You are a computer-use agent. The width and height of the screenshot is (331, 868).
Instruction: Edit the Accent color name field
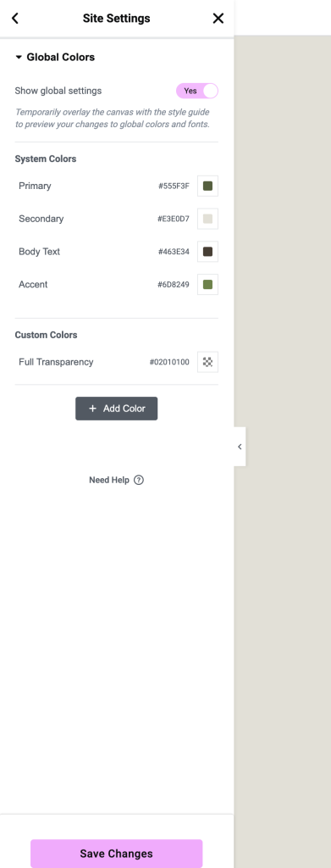click(x=33, y=285)
